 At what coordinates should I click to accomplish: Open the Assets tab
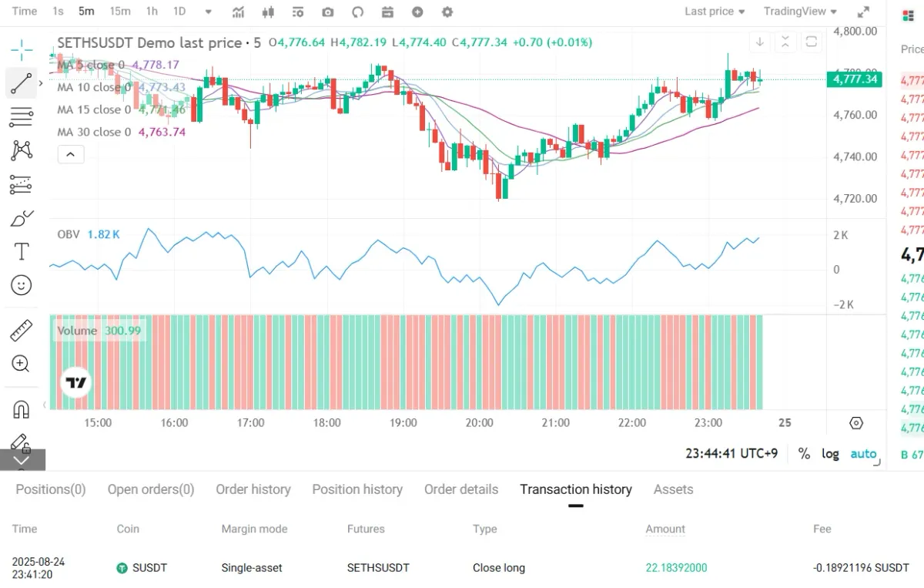tap(673, 489)
